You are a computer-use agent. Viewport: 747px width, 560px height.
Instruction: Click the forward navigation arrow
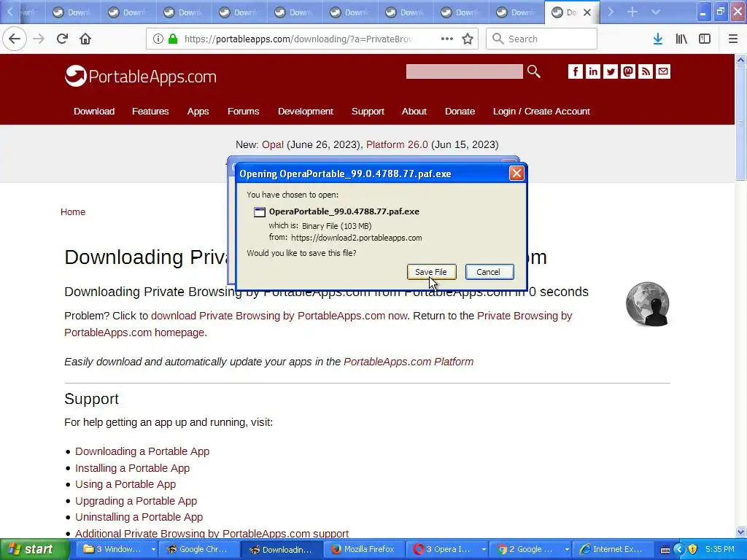tap(39, 39)
